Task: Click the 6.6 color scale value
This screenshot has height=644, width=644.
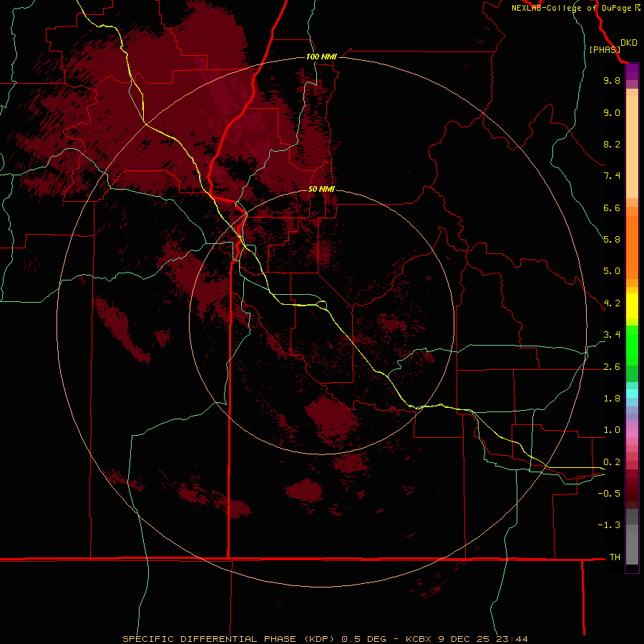Action: click(612, 208)
